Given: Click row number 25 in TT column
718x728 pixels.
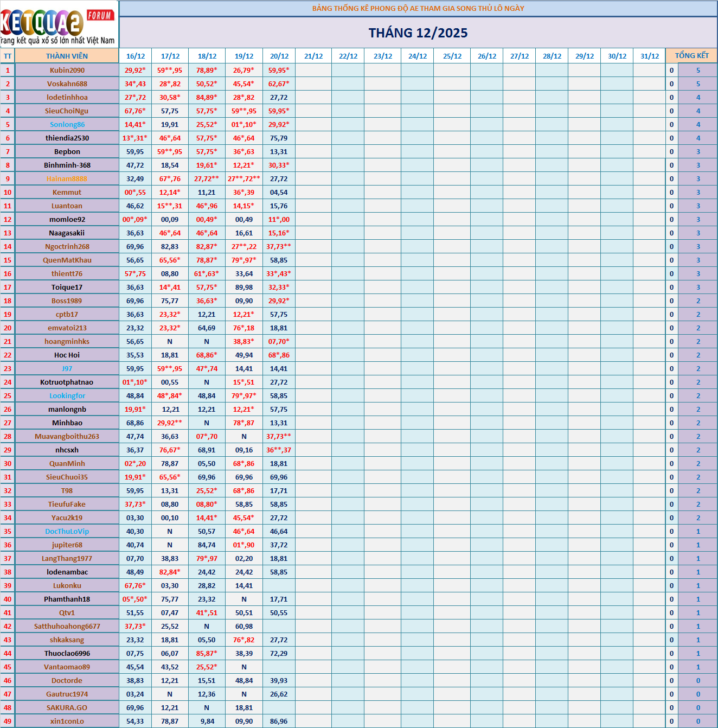Looking at the screenshot, I should pos(8,395).
